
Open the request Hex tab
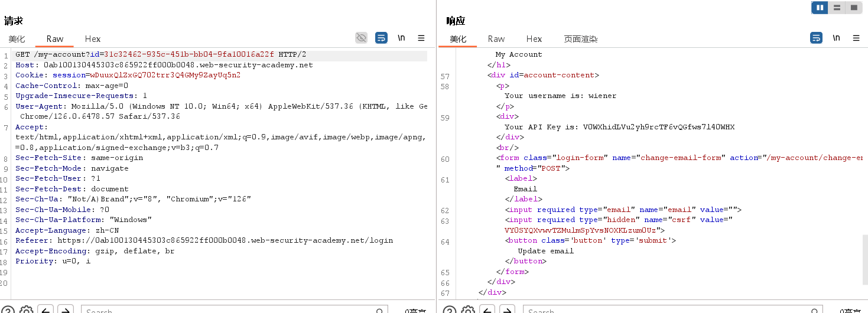coord(93,39)
